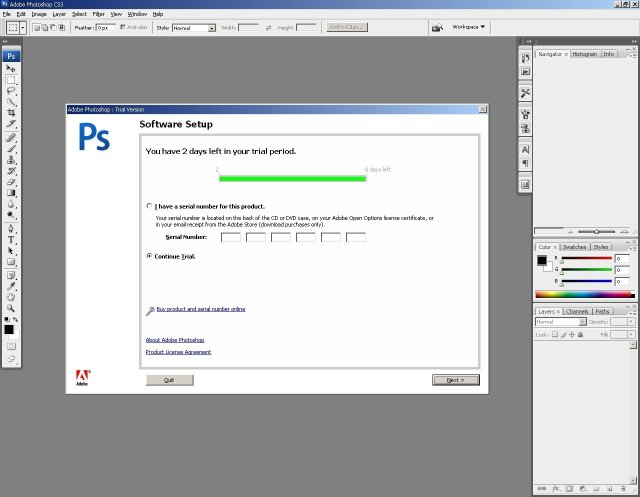Screen dimensions: 640x497
Task: Open the Filter menu
Action: 98,14
